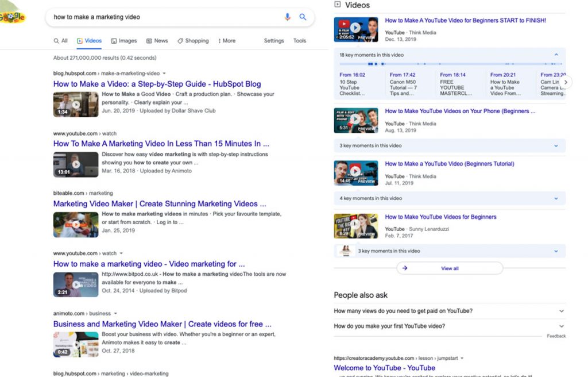
Task: Open Animoto Business and Marketing Video Maker link
Action: coord(163,324)
